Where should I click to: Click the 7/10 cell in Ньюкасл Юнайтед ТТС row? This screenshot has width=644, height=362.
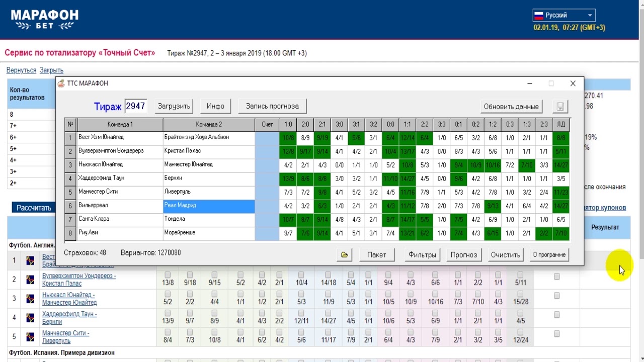coord(527,165)
